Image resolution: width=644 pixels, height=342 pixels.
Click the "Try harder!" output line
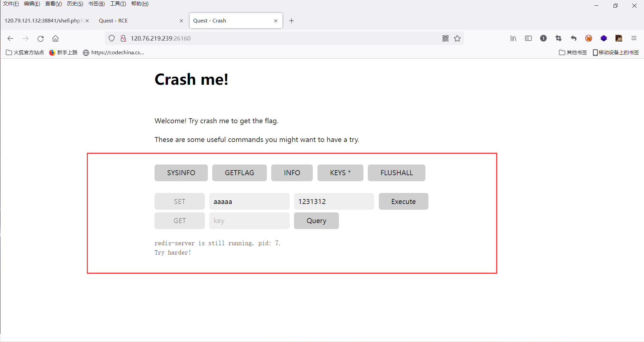(173, 253)
